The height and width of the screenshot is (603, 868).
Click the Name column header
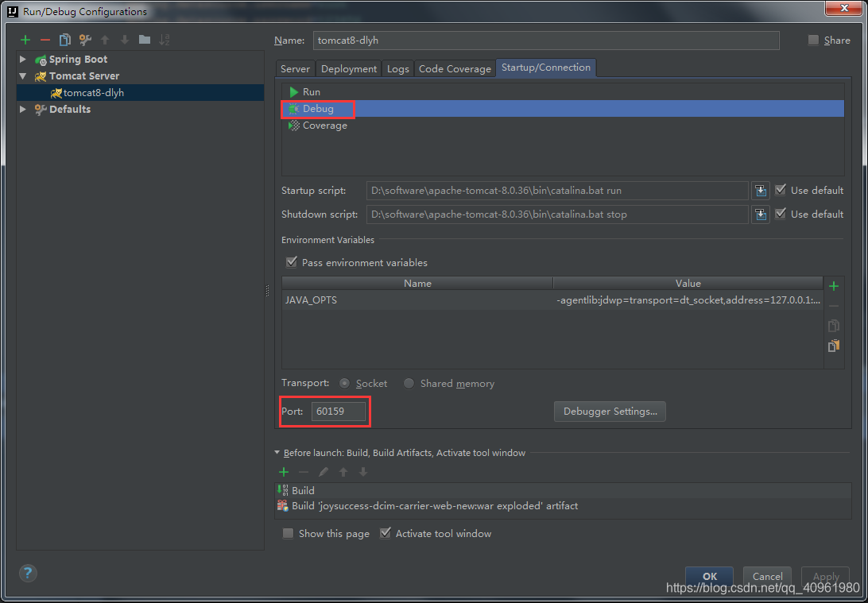pos(417,284)
